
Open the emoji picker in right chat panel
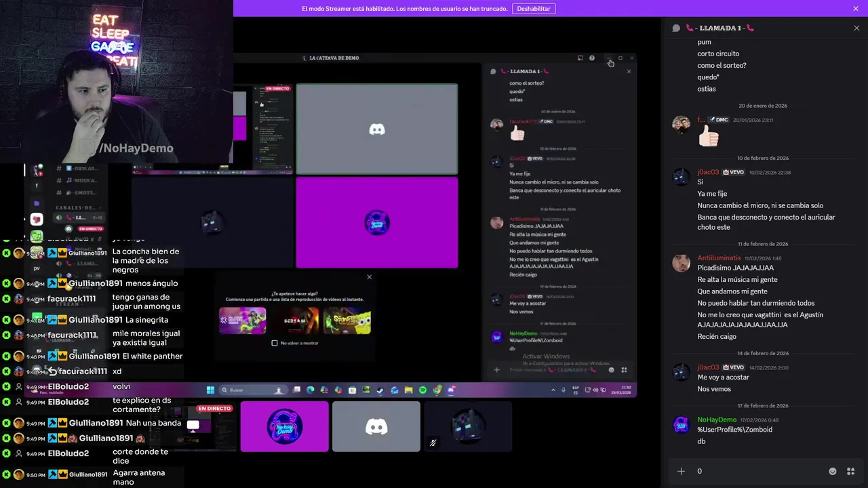pos(833,471)
